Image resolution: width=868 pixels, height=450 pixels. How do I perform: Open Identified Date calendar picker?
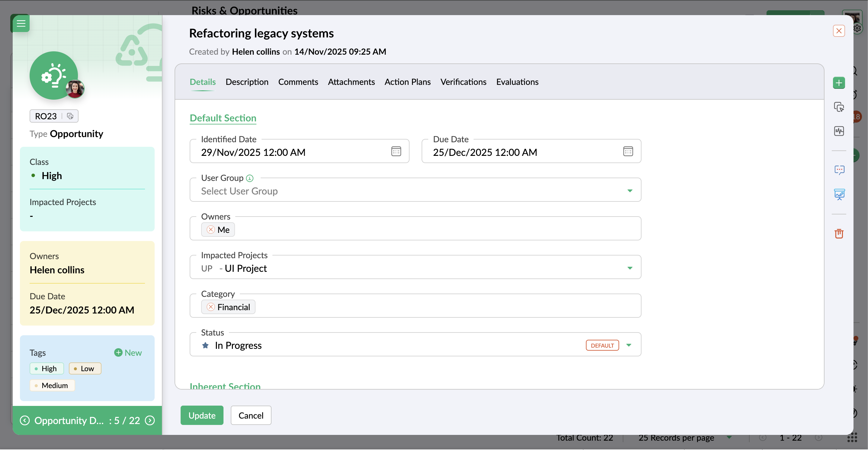coord(396,152)
